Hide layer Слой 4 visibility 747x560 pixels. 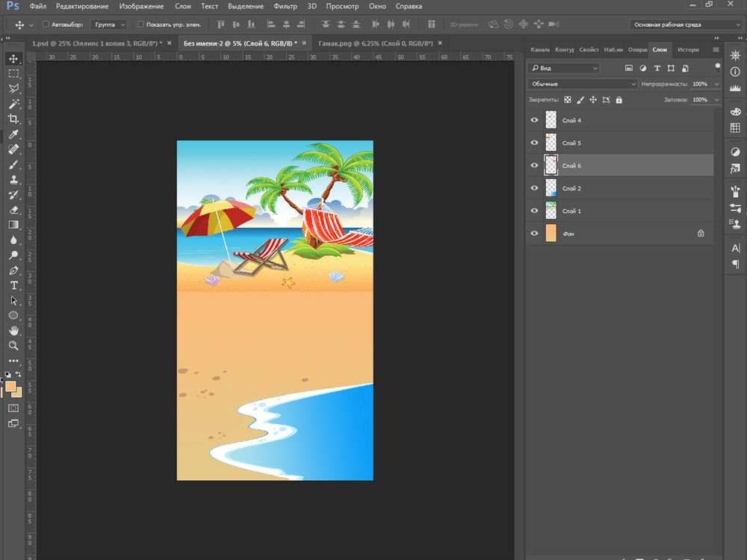[534, 120]
